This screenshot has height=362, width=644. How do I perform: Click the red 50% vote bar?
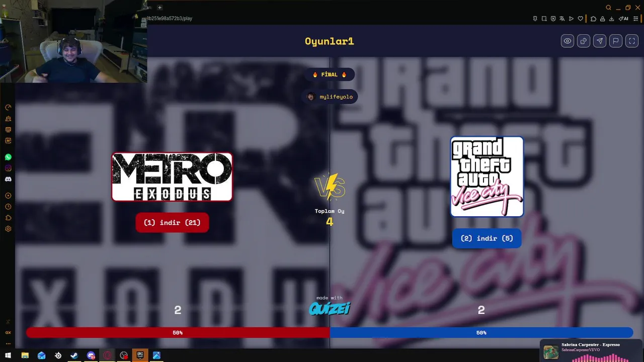178,333
